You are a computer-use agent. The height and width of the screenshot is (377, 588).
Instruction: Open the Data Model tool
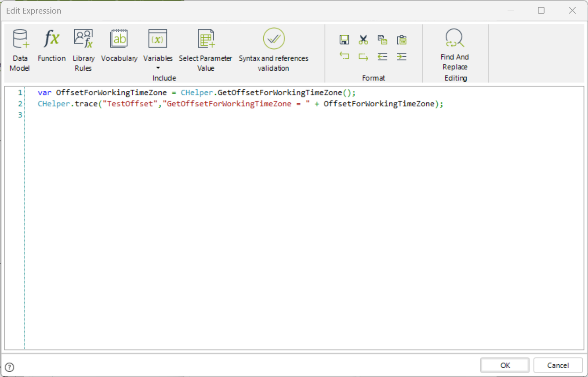20,50
